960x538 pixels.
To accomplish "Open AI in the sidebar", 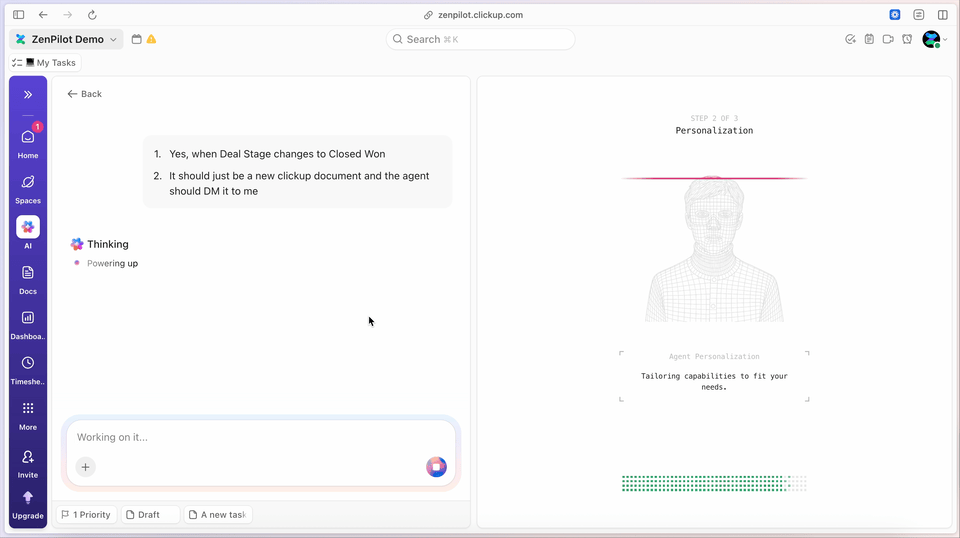I will [28, 233].
